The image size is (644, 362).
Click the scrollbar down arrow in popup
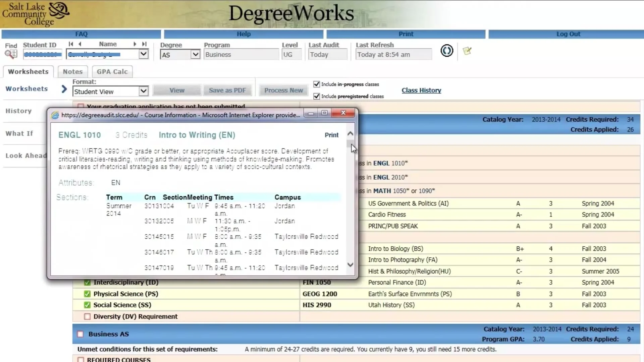350,264
